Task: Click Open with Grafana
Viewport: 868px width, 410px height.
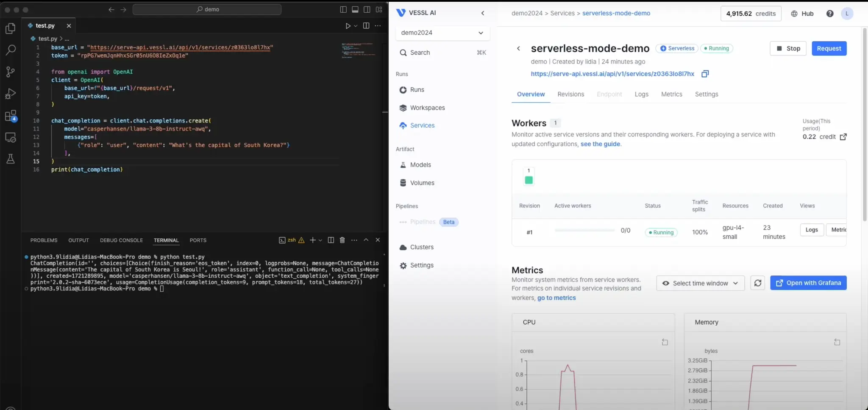Action: pyautogui.click(x=808, y=283)
